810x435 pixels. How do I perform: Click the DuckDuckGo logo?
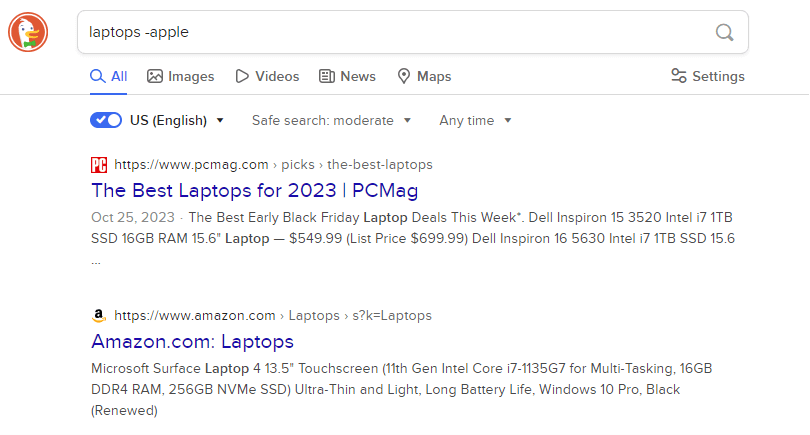point(28,32)
